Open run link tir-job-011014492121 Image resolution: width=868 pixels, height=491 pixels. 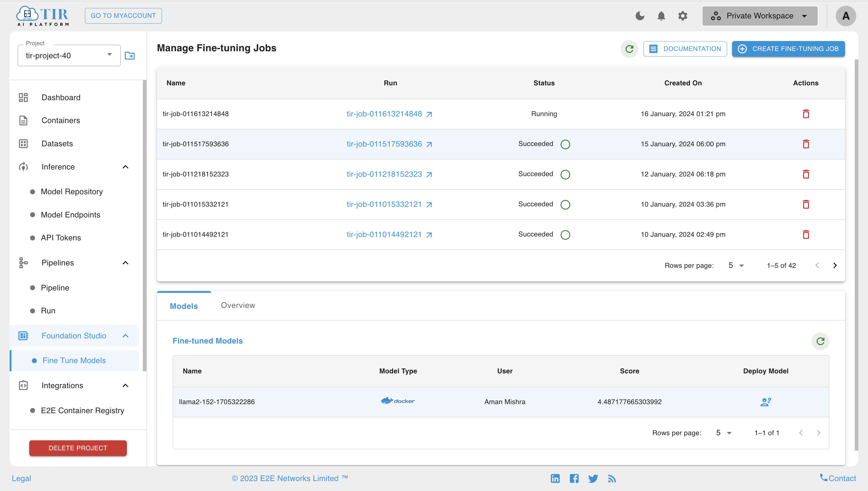[389, 234]
